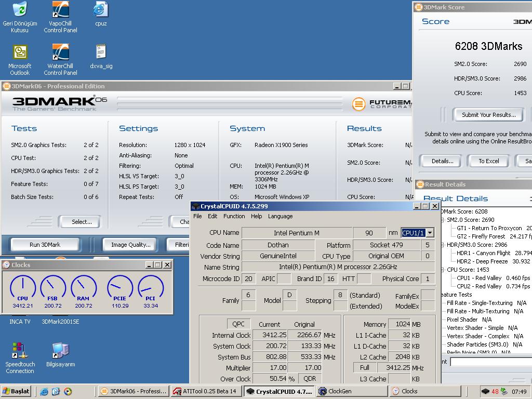Click the Dothan code name field
The height and width of the screenshot is (399, 532).
278,245
